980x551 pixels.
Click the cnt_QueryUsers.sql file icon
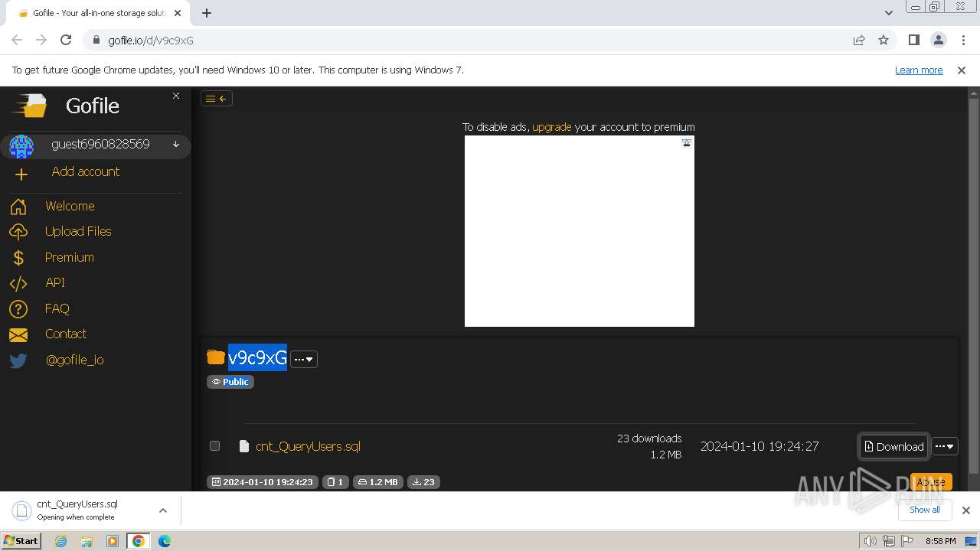244,446
